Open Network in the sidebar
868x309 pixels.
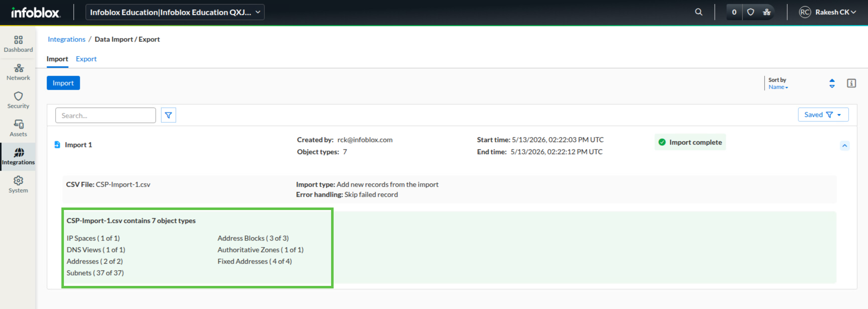pyautogui.click(x=18, y=72)
